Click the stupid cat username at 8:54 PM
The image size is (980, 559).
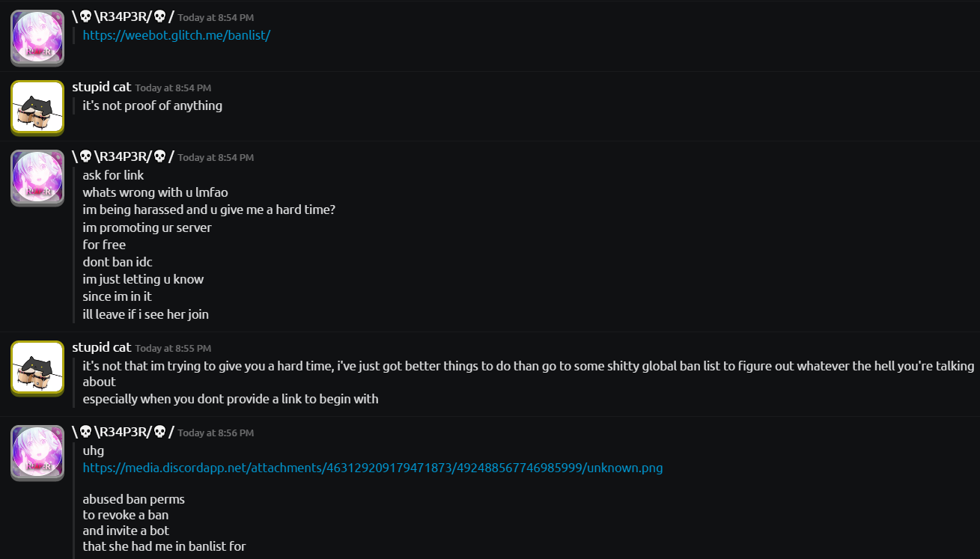tap(101, 87)
